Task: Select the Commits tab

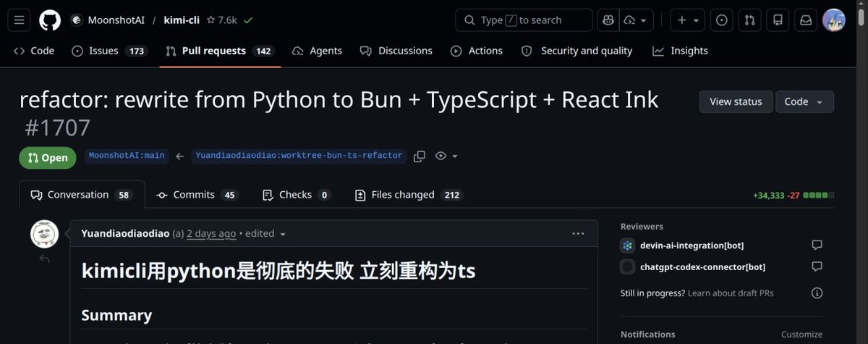Action: tap(197, 195)
